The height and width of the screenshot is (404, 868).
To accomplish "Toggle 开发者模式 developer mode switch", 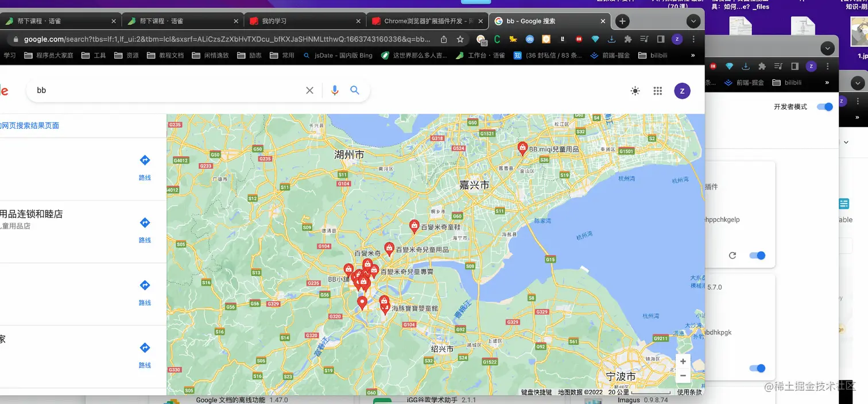I will click(x=824, y=107).
